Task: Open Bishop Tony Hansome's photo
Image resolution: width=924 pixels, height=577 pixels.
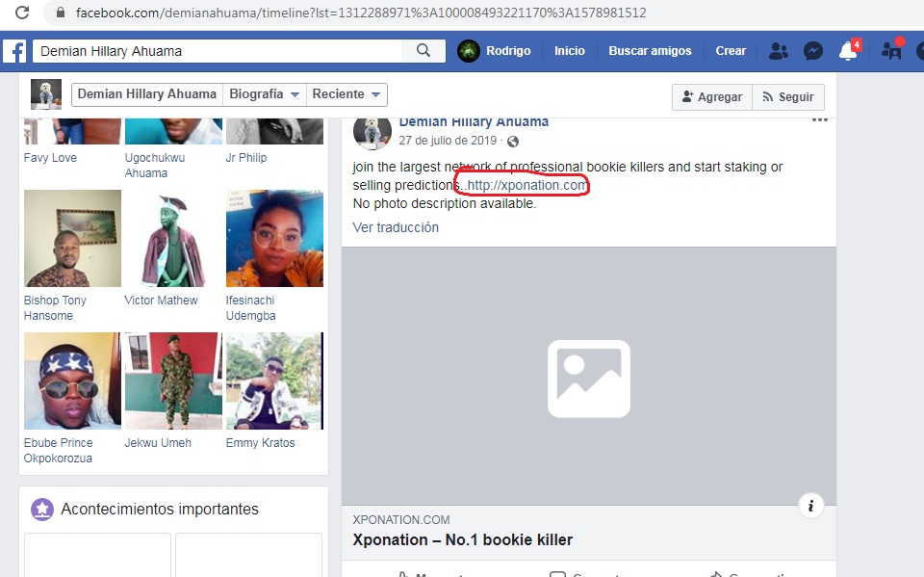Action: coord(72,238)
